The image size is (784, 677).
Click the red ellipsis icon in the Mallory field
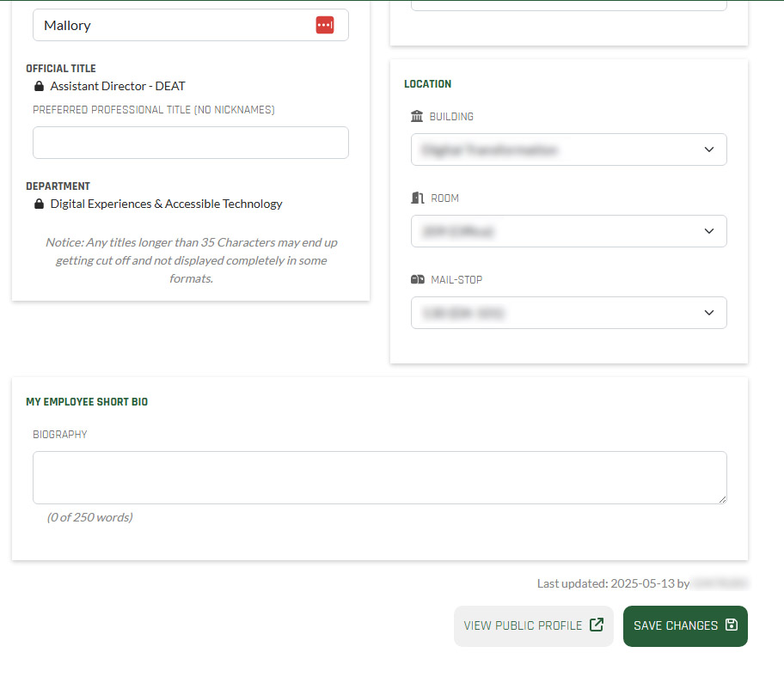[x=325, y=25]
